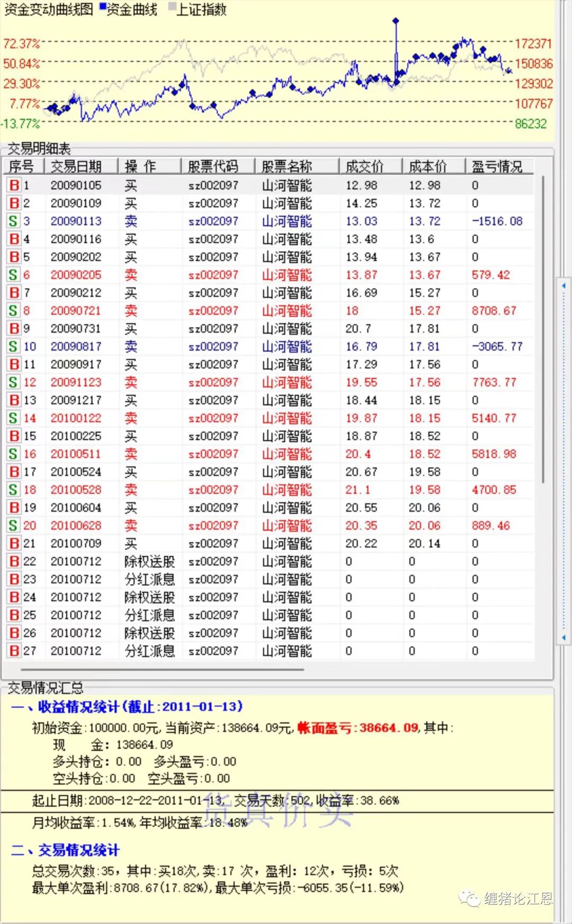Click the S sell icon in row 14
The width and height of the screenshot is (572, 924).
pyautogui.click(x=13, y=418)
